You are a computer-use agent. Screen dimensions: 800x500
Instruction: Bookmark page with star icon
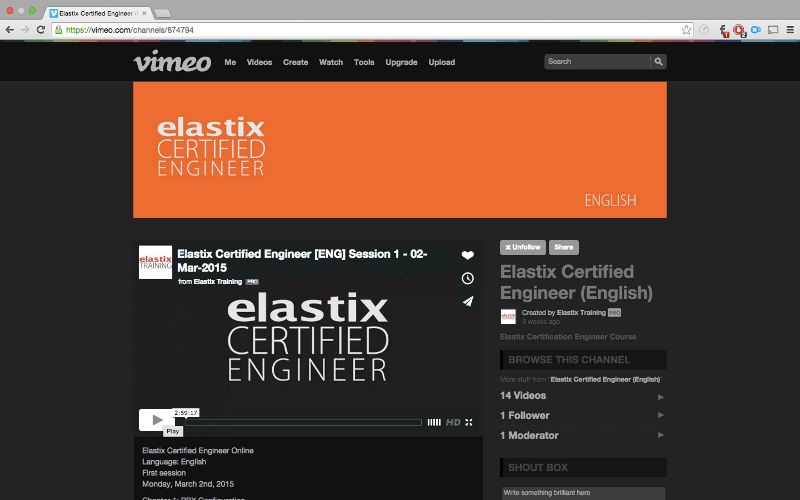(x=686, y=30)
